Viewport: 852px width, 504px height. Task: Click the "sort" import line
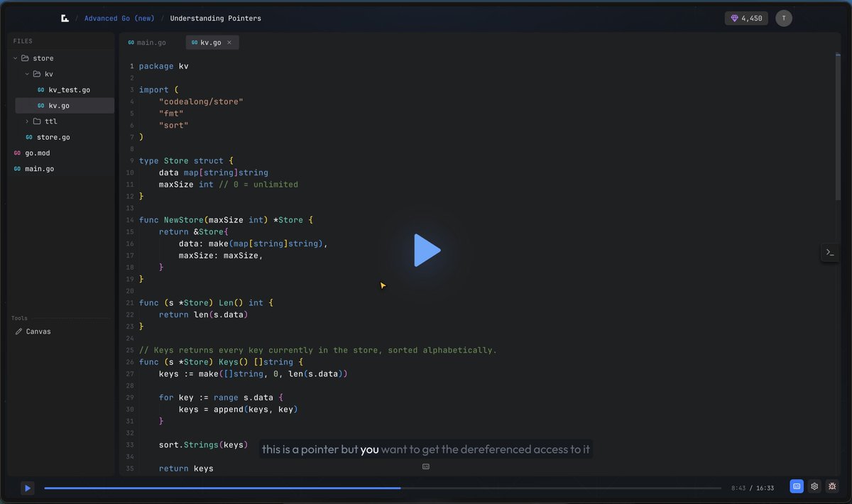pos(174,125)
